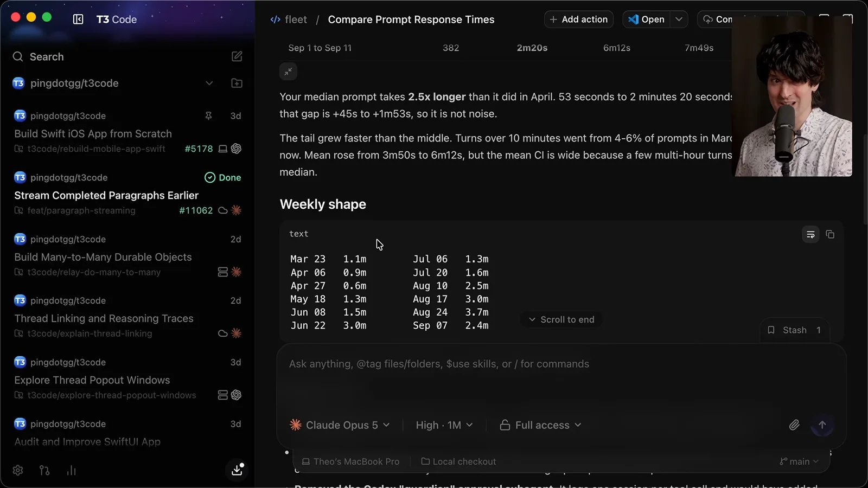Toggle word wrap in Weekly shape code block
This screenshot has height=488, width=868.
click(810, 234)
